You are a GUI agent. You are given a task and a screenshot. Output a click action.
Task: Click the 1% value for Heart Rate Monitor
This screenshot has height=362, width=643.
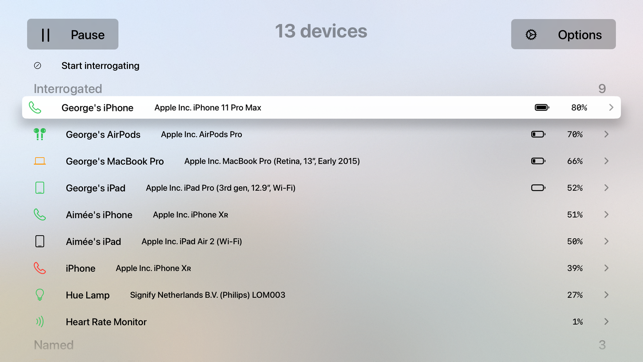point(577,321)
